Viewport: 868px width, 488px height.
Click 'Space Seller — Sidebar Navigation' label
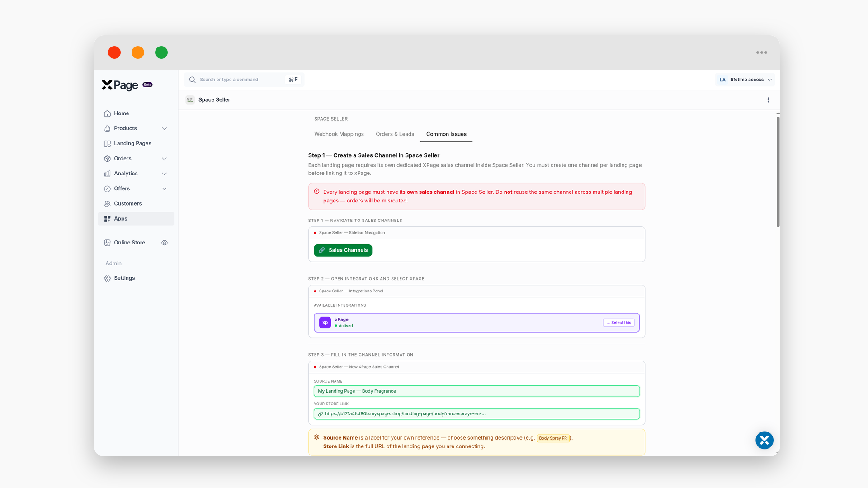tap(352, 233)
